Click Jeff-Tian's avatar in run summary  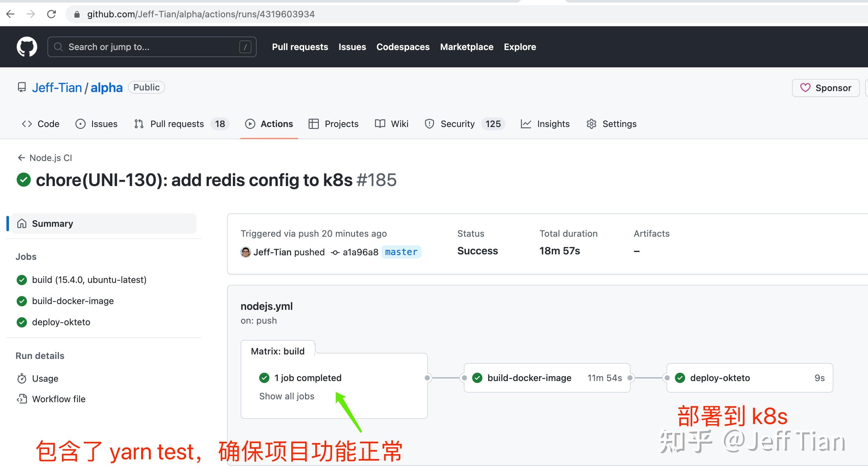pyautogui.click(x=246, y=252)
